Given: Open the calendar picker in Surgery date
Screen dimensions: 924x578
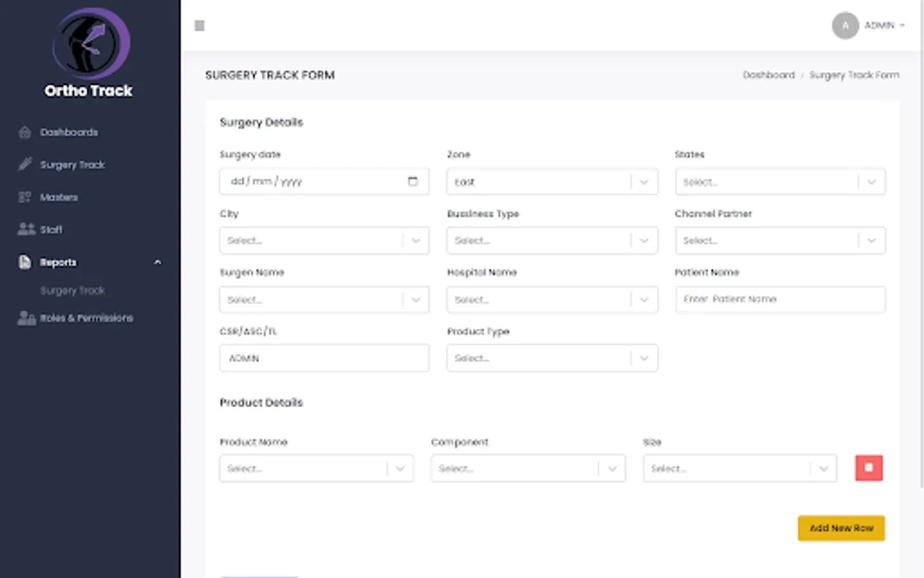Looking at the screenshot, I should pyautogui.click(x=413, y=181).
